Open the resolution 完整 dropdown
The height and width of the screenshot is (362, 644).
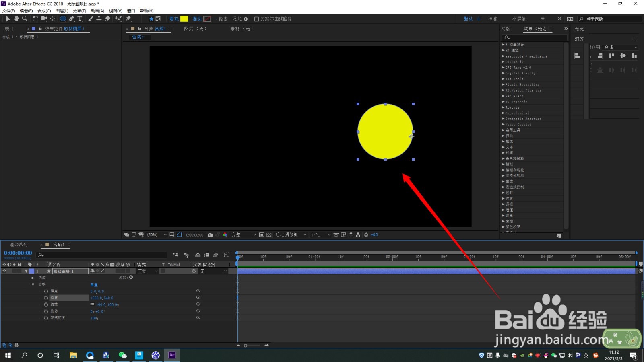pyautogui.click(x=244, y=235)
